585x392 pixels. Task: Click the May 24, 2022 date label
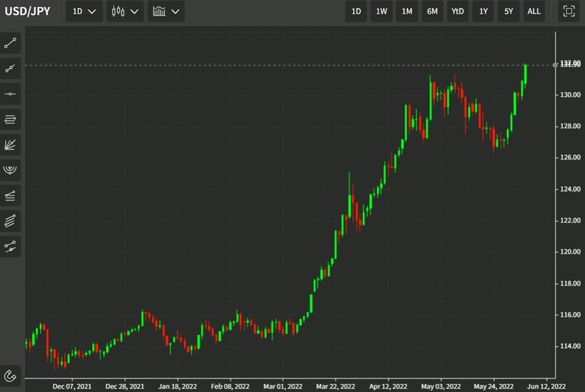493,386
